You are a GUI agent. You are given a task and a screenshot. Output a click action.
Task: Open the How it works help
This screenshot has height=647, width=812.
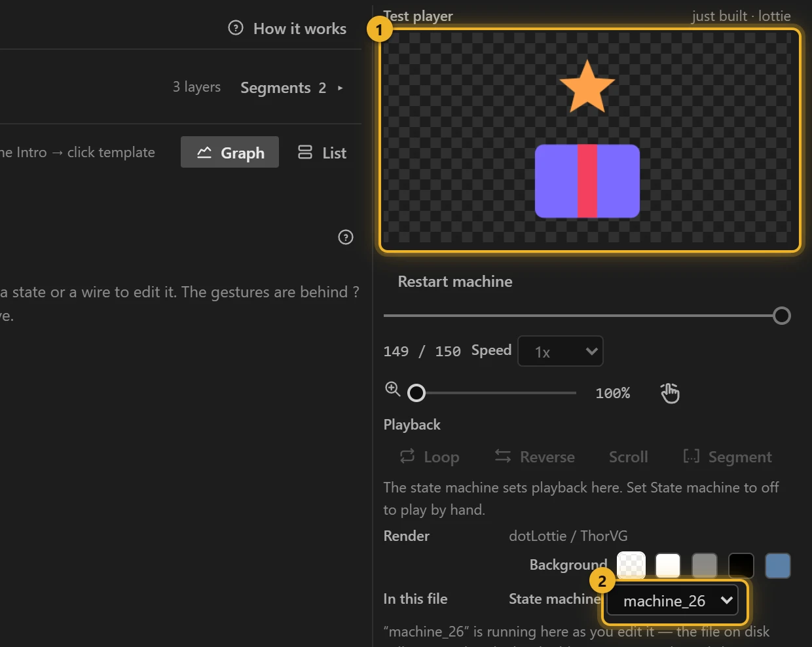[287, 28]
